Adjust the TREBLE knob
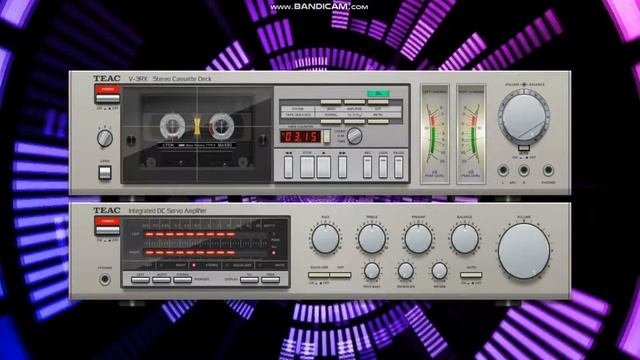The width and height of the screenshot is (640, 360). click(372, 239)
